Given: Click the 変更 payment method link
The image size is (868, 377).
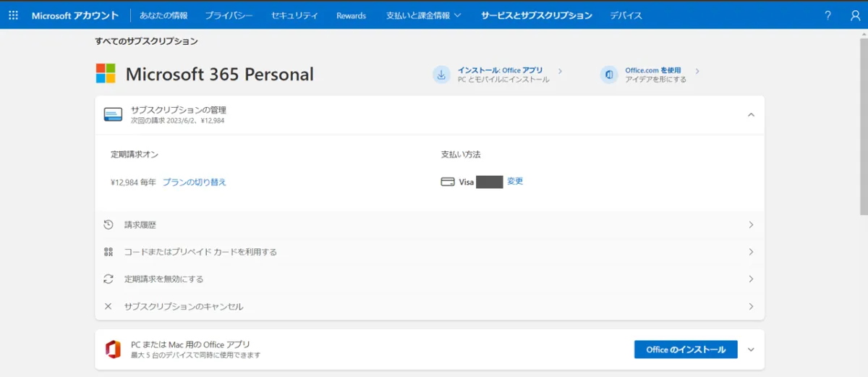Looking at the screenshot, I should tap(515, 182).
